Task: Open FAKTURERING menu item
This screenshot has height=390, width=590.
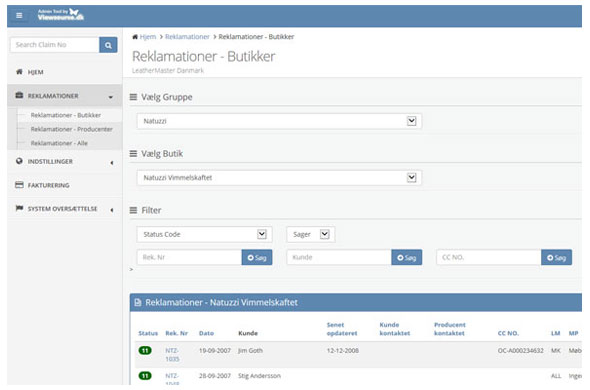Action: pyautogui.click(x=49, y=185)
